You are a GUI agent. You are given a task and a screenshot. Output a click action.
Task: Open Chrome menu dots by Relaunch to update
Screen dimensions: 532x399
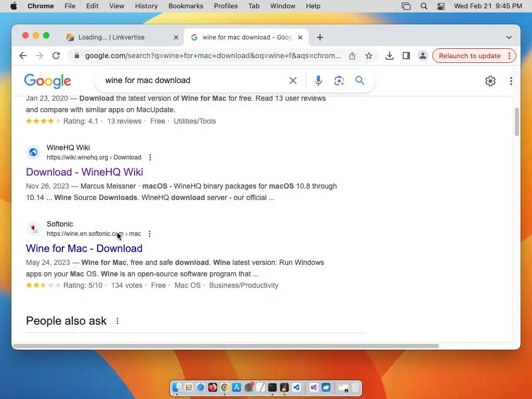[x=509, y=56]
